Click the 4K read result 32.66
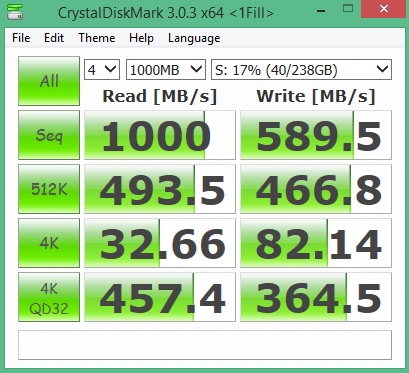Screen dimensions: 409x373 click(160, 243)
